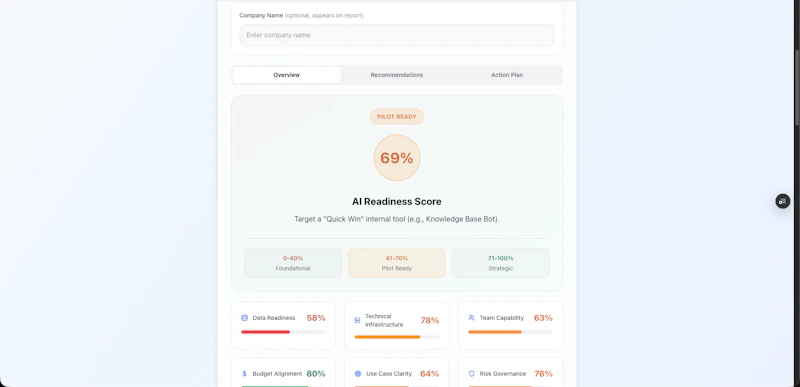This screenshot has height=387, width=800.
Task: Click the Team Capability progress bar
Action: 495,332
